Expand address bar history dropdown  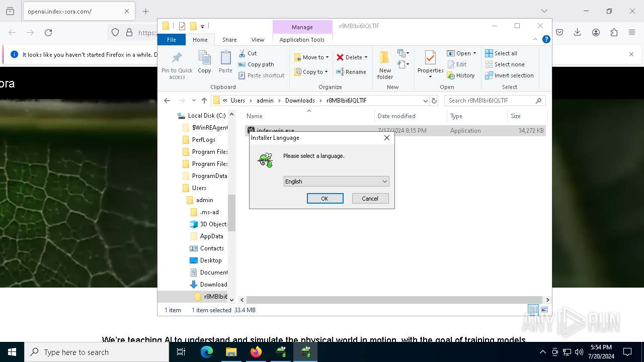(426, 101)
